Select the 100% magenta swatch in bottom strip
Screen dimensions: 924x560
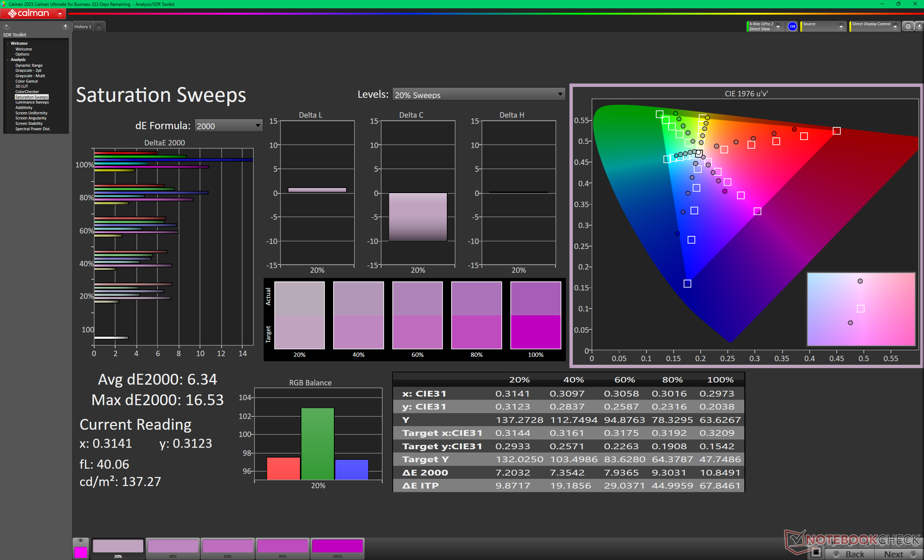tap(337, 547)
